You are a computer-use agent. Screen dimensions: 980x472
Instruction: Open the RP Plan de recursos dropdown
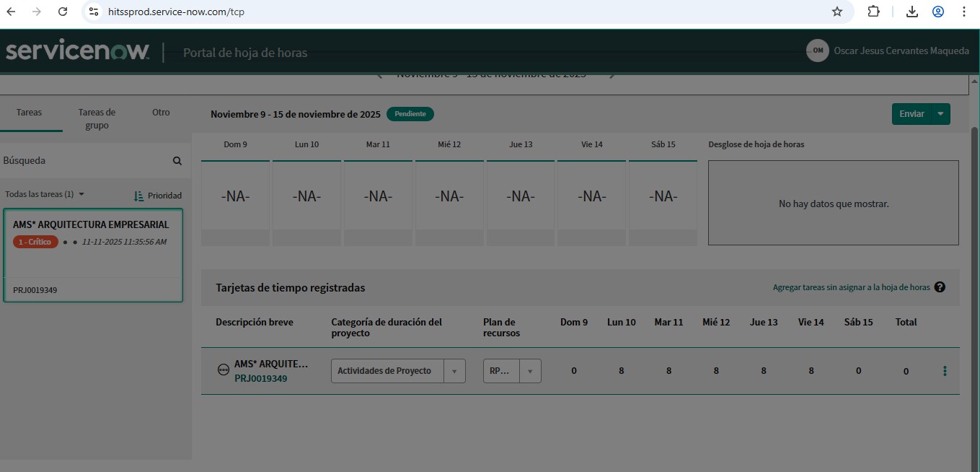tap(531, 370)
